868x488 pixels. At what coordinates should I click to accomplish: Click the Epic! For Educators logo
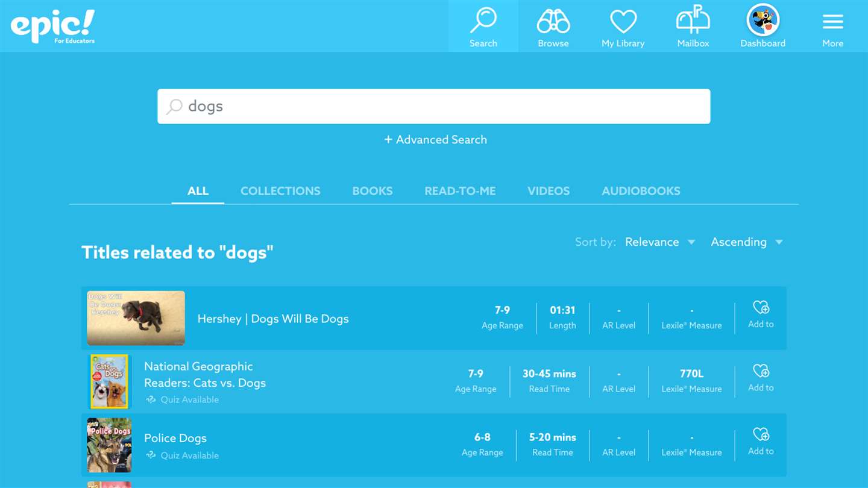(x=53, y=27)
